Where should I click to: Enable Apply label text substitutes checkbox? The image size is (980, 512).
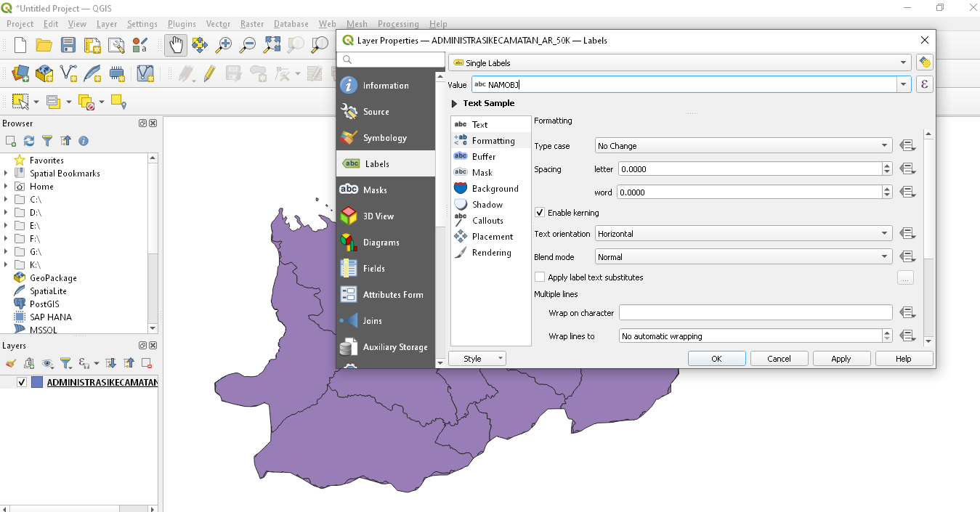pyautogui.click(x=540, y=277)
